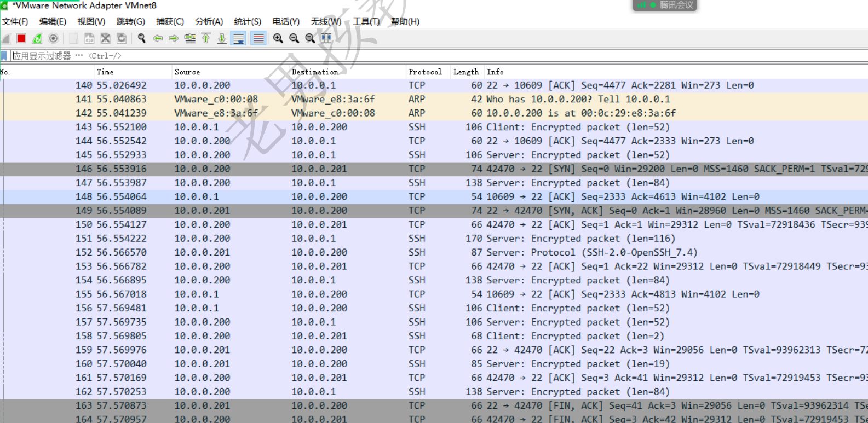
Task: Select packet 163 FIN, ACK row
Action: tap(434, 405)
